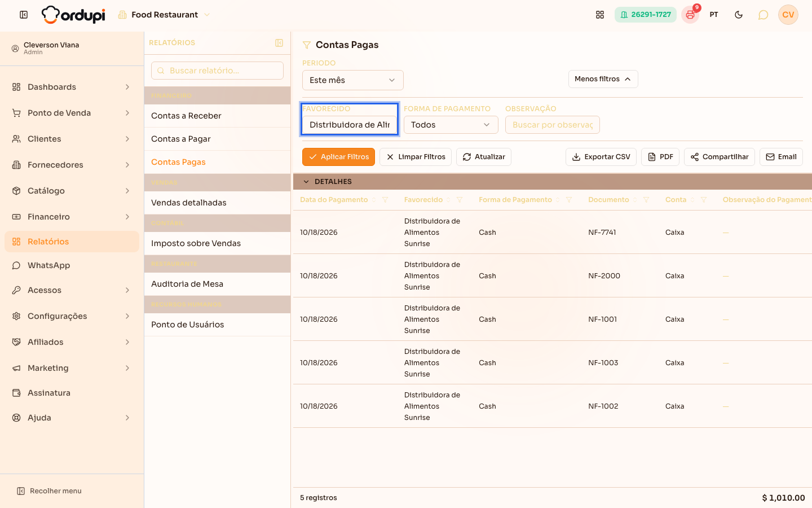The image size is (812, 508).
Task: Filter the Data do Pagamento column
Action: coord(385,200)
